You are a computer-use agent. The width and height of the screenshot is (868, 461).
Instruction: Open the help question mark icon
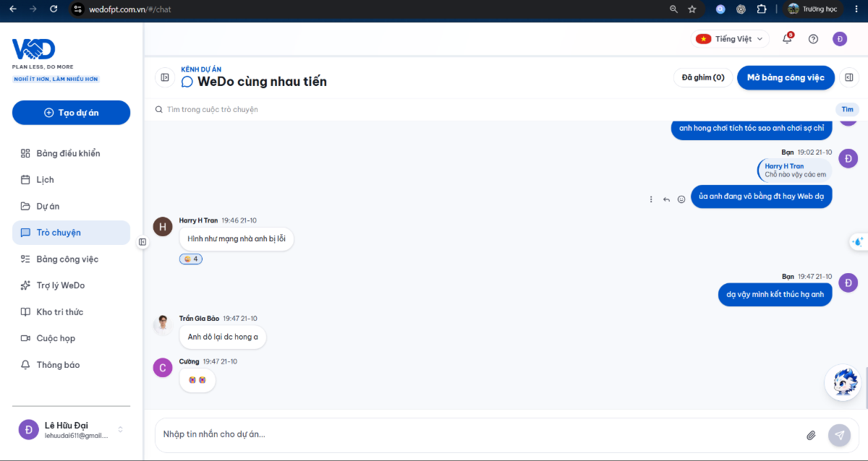(813, 39)
